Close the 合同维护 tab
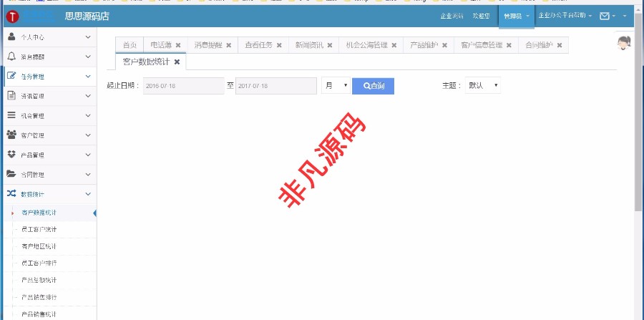 point(560,45)
